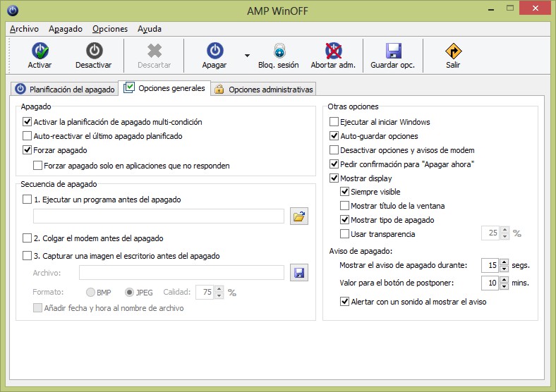Screen dimensions: 556x392
Task: Click the Apagar power button icon
Action: [215, 51]
